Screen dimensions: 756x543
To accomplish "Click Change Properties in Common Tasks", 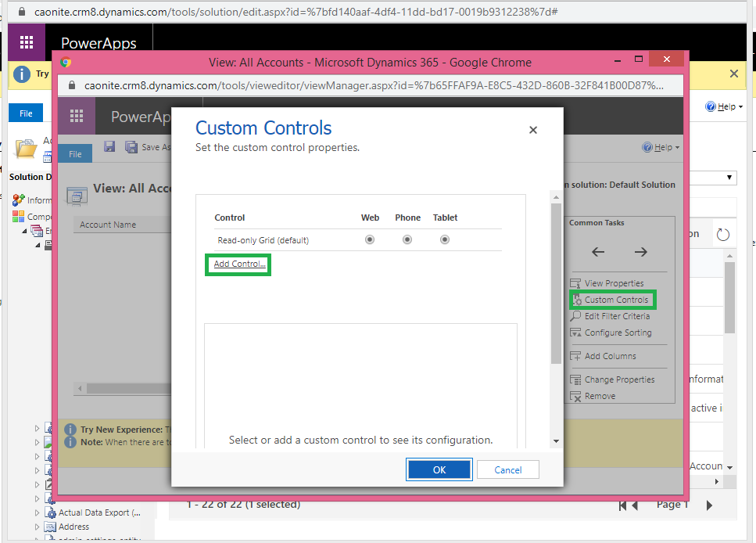I will [x=619, y=379].
